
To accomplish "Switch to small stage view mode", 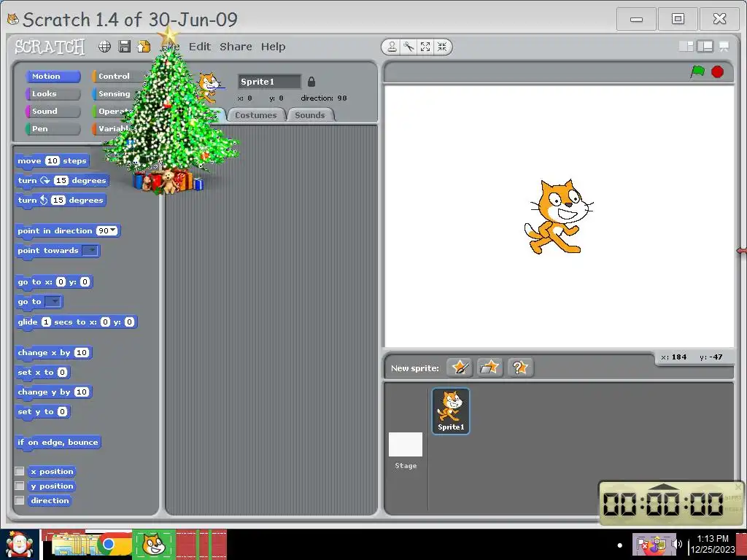I will pos(686,46).
